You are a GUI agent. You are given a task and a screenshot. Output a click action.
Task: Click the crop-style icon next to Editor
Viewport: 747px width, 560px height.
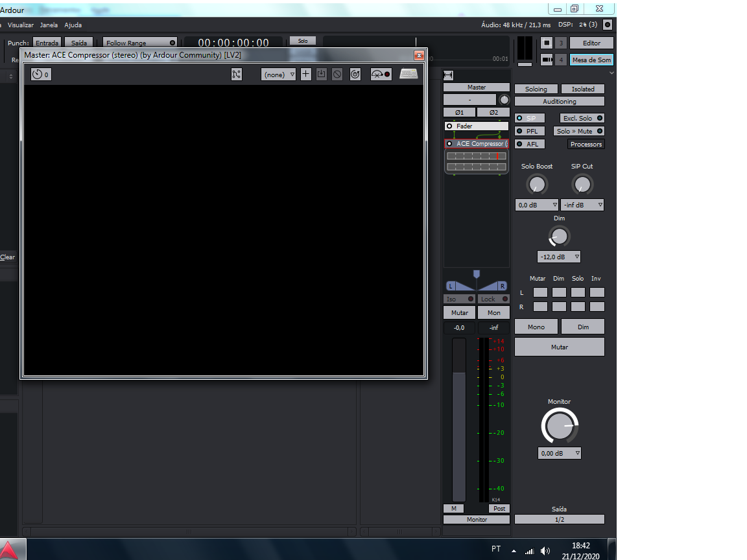point(547,43)
